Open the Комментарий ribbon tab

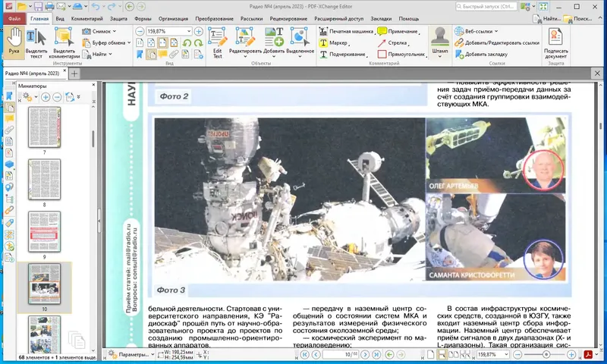86,17
